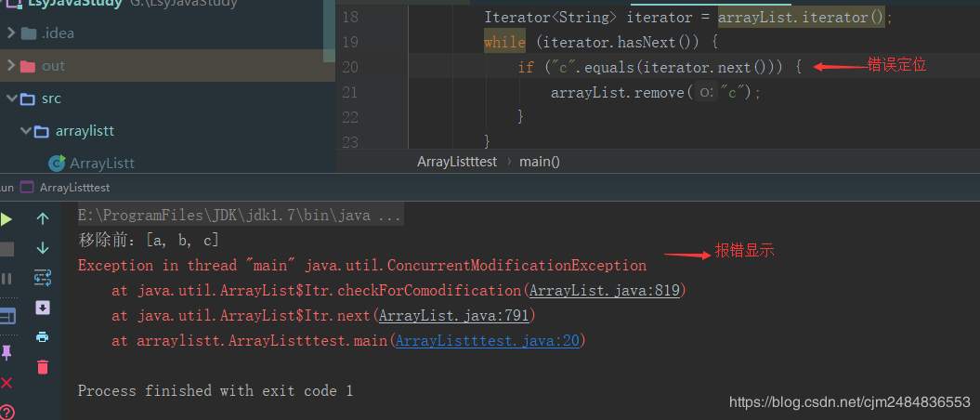980x420 pixels.
Task: Pin the Run tab with pin icon
Action: [7, 353]
